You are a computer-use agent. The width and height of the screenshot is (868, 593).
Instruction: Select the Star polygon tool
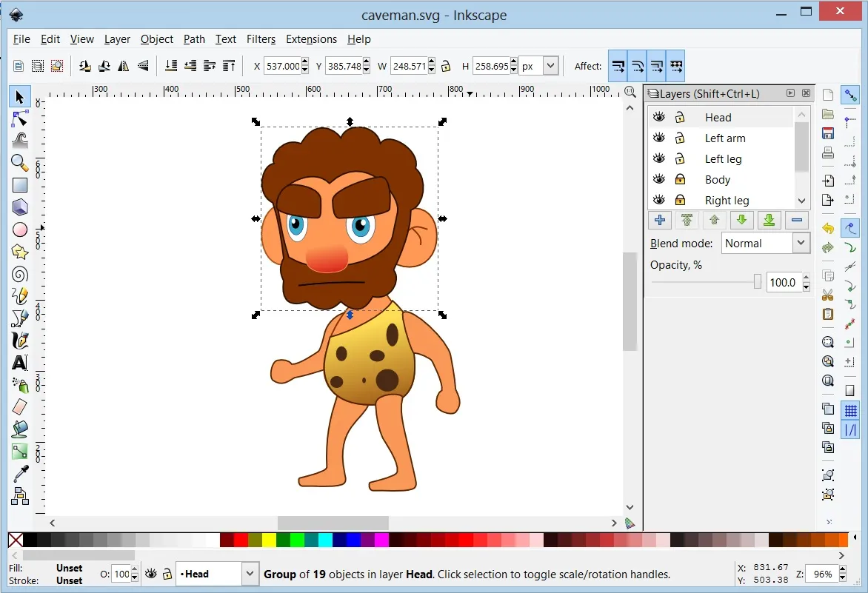coord(20,252)
